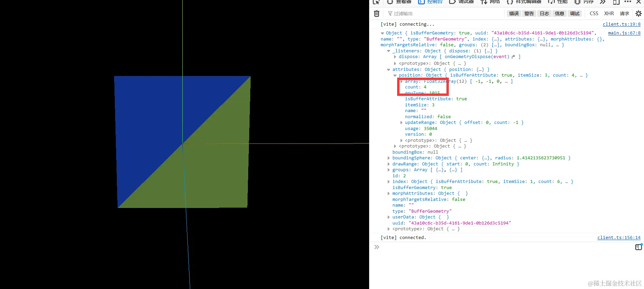Open the 网络 (Network) tab
The width and height of the screenshot is (644, 289).
pos(490,2)
